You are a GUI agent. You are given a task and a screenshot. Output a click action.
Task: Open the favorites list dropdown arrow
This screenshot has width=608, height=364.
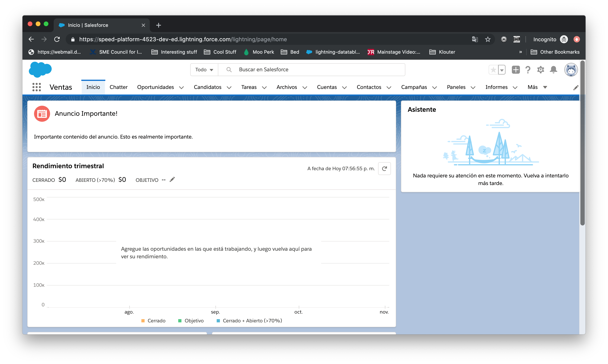click(x=502, y=70)
